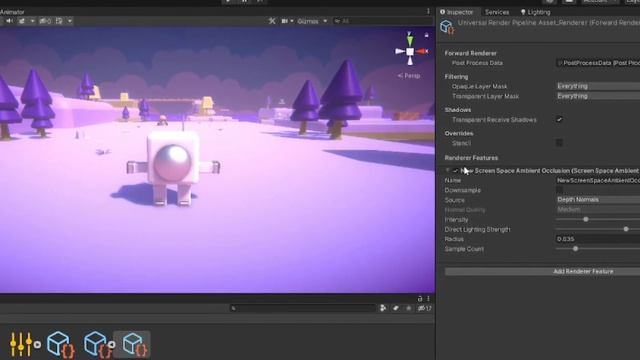Click Overrides section header
This screenshot has height=360, width=640.
click(459, 133)
